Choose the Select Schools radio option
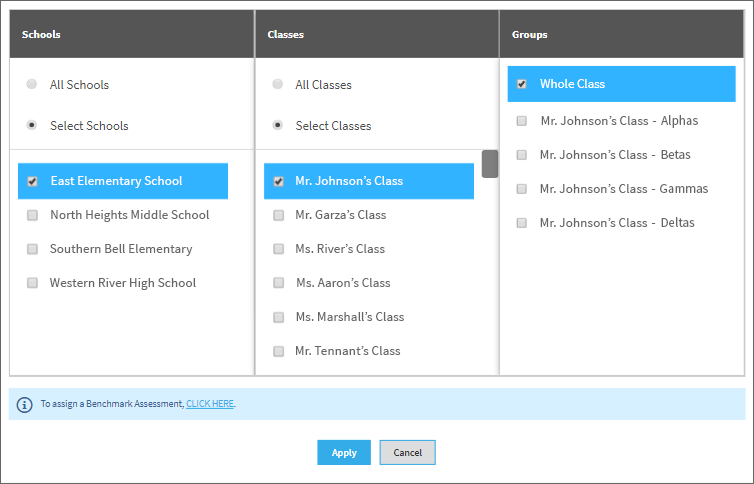Screen dimensions: 754x484 pyautogui.click(x=32, y=125)
